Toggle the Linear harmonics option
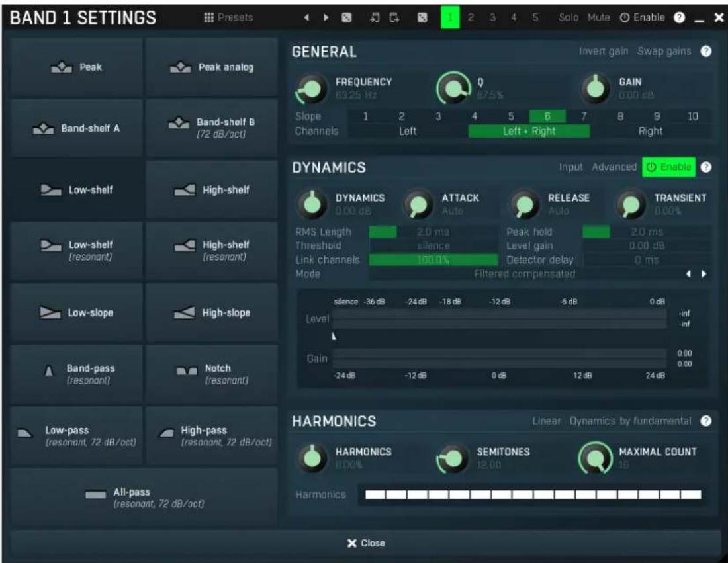This screenshot has width=728, height=563. point(547,421)
